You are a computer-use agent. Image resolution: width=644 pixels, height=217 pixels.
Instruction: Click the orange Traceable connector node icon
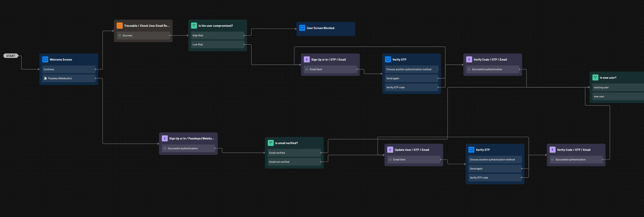coord(120,26)
